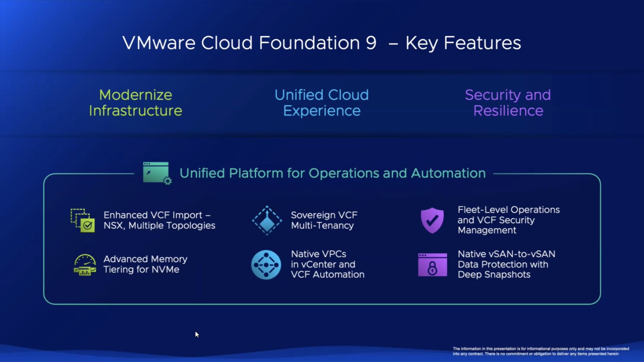This screenshot has height=362, width=644.
Task: Click the Enhanced VCF Import checklist icon
Action: click(x=83, y=220)
